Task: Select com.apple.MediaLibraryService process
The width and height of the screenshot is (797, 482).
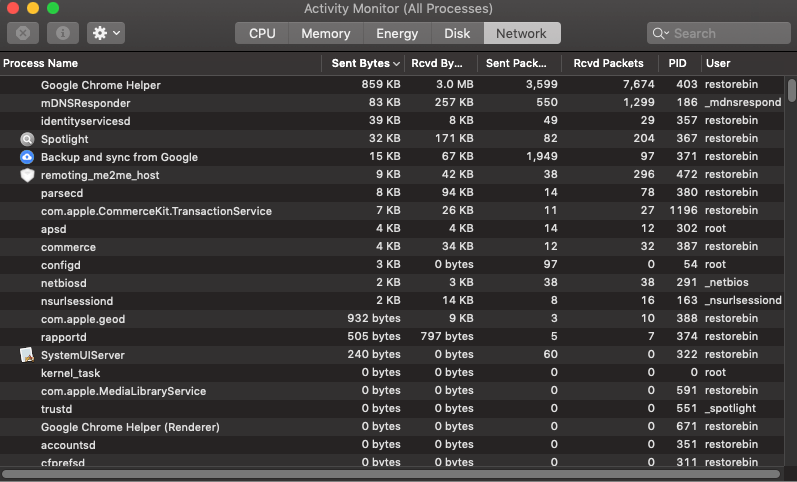Action: (x=124, y=391)
